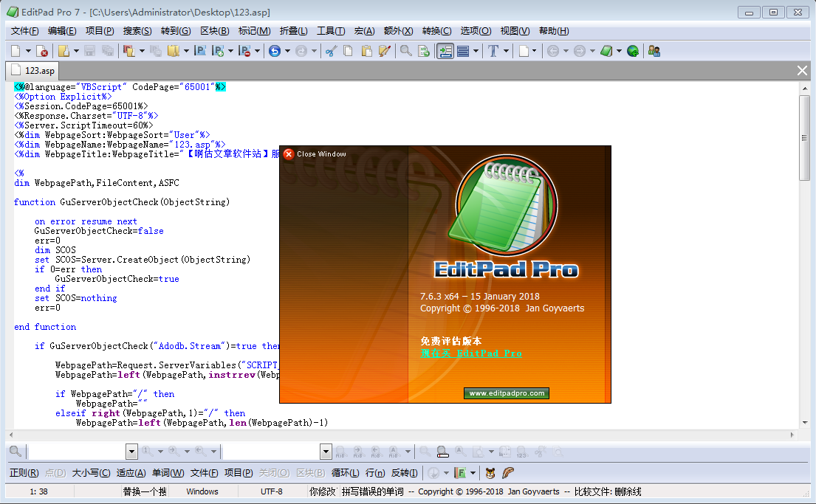This screenshot has height=504, width=816.
Task: Click the UTF-8 encoding in status bar
Action: tap(272, 491)
